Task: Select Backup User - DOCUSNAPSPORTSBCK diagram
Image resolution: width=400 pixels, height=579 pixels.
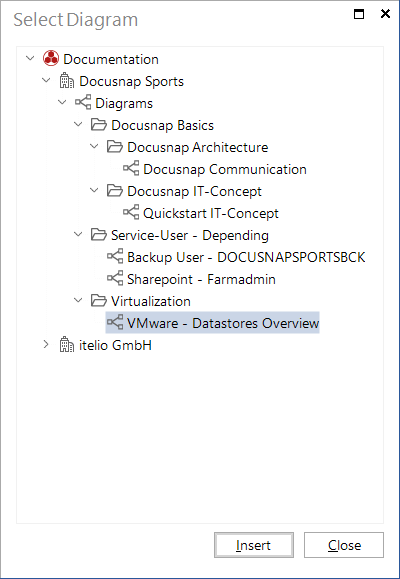Action: click(x=246, y=257)
